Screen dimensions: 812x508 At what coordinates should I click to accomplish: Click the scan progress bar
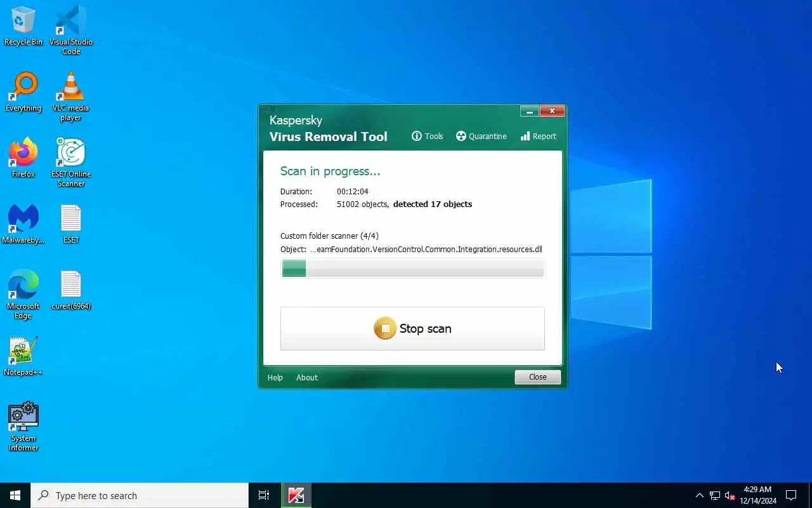click(412, 269)
